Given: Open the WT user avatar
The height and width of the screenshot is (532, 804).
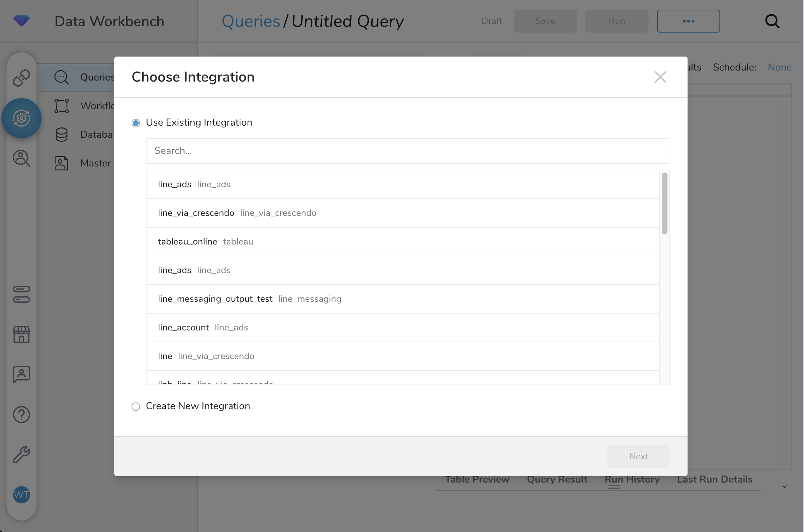Looking at the screenshot, I should click(x=21, y=495).
